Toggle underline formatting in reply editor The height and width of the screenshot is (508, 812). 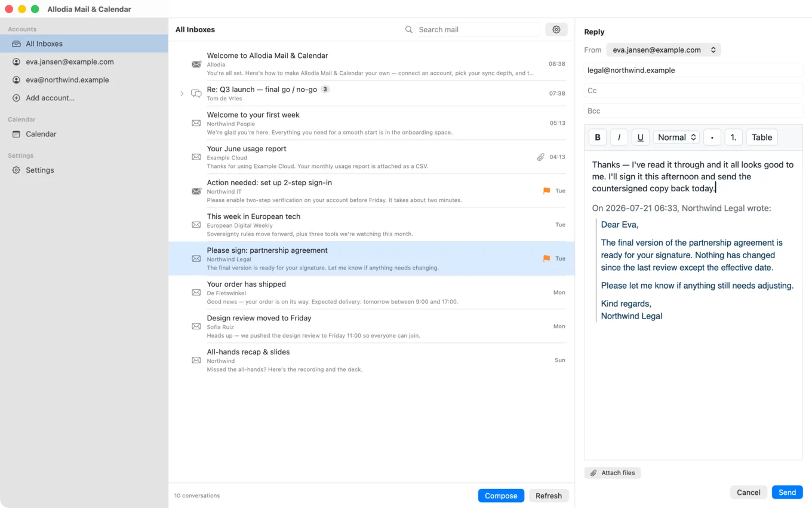[641, 137]
